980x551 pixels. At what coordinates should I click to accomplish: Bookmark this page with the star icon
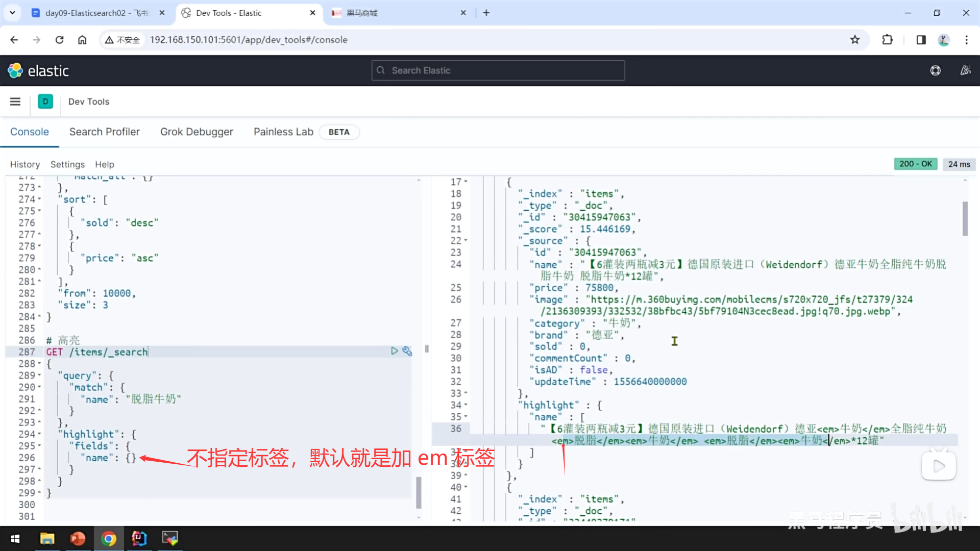tap(855, 40)
